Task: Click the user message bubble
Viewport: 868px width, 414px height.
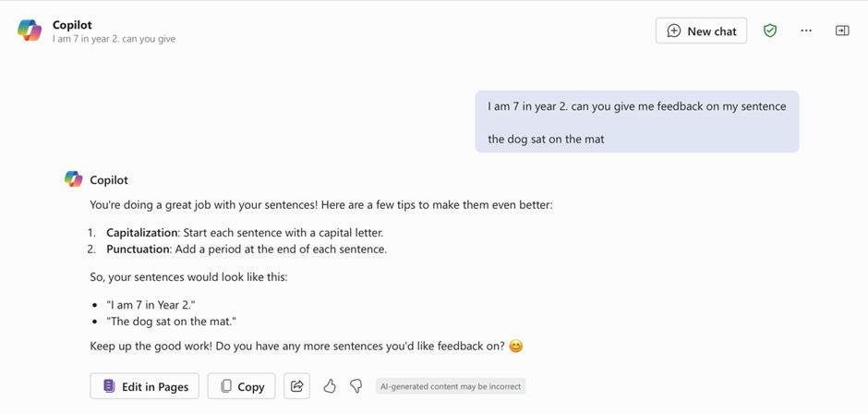Action: pyautogui.click(x=636, y=122)
